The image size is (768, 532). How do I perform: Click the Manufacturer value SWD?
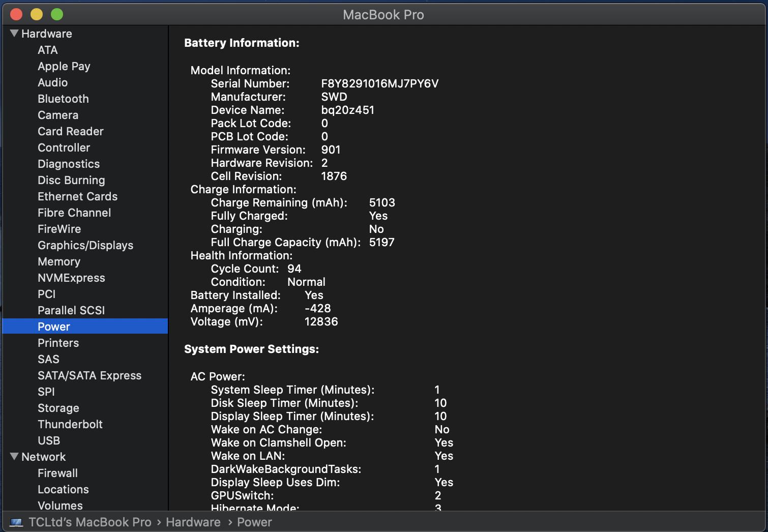coord(334,97)
